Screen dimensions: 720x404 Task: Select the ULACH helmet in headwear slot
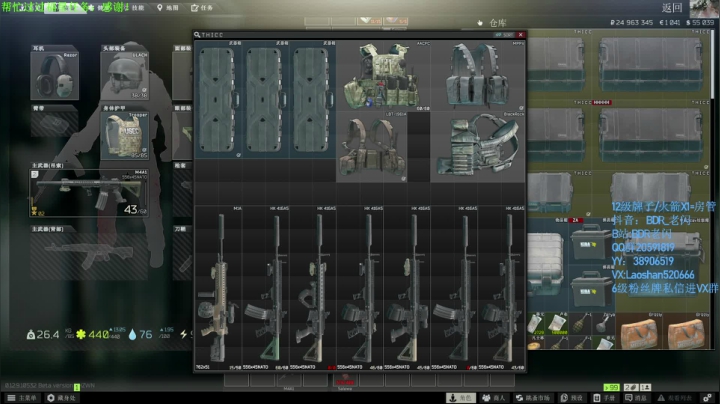point(124,76)
